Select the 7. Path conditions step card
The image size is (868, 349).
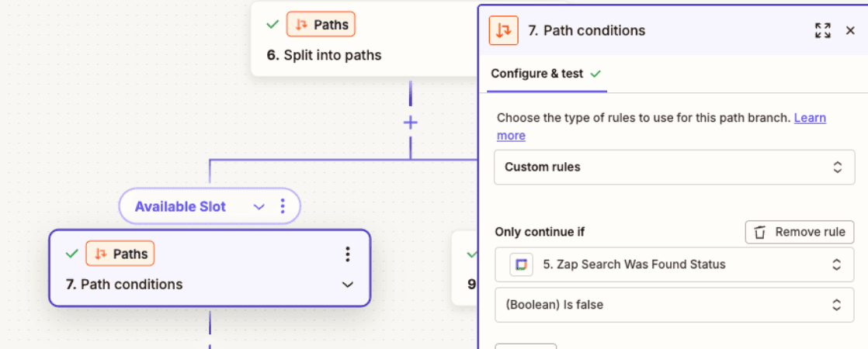coord(210,268)
